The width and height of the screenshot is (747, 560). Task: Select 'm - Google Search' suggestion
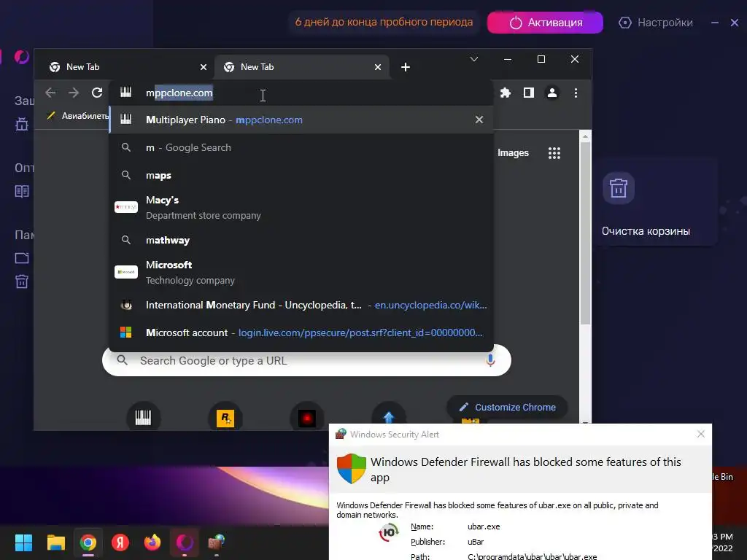coord(301,147)
